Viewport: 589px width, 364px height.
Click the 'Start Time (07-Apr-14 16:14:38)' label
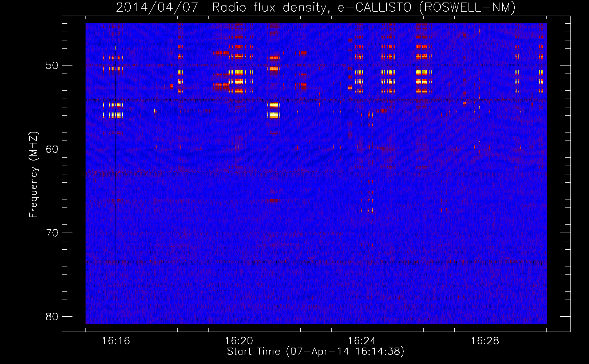click(x=316, y=352)
